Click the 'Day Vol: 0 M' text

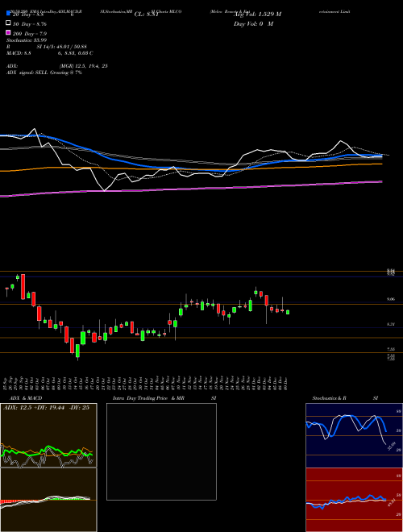click(253, 23)
